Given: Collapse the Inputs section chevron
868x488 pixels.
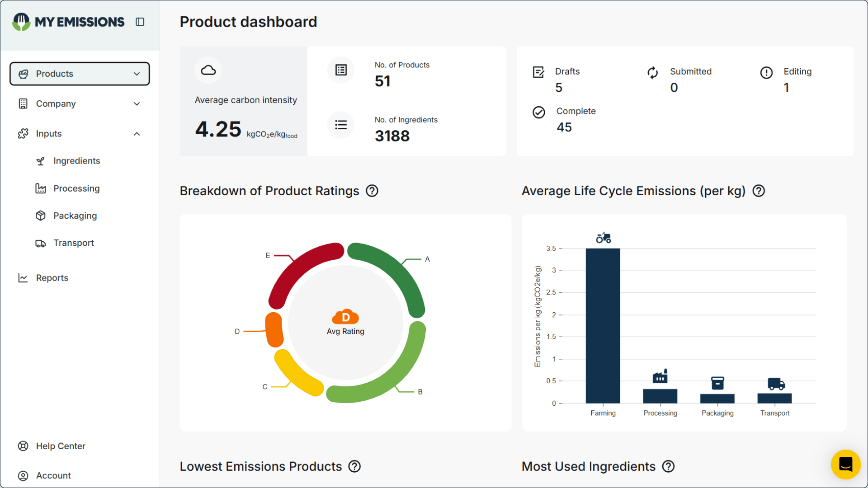Looking at the screenshot, I should (x=137, y=134).
